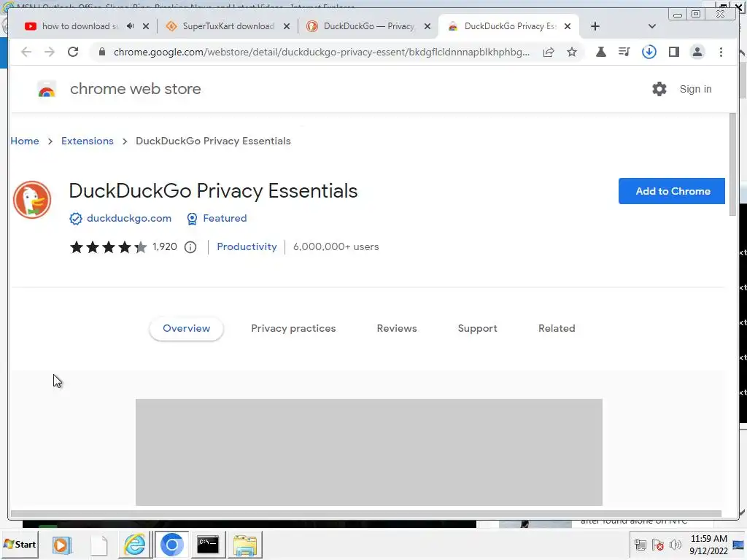747x560 pixels.
Task: Open the Related tab
Action: [557, 328]
